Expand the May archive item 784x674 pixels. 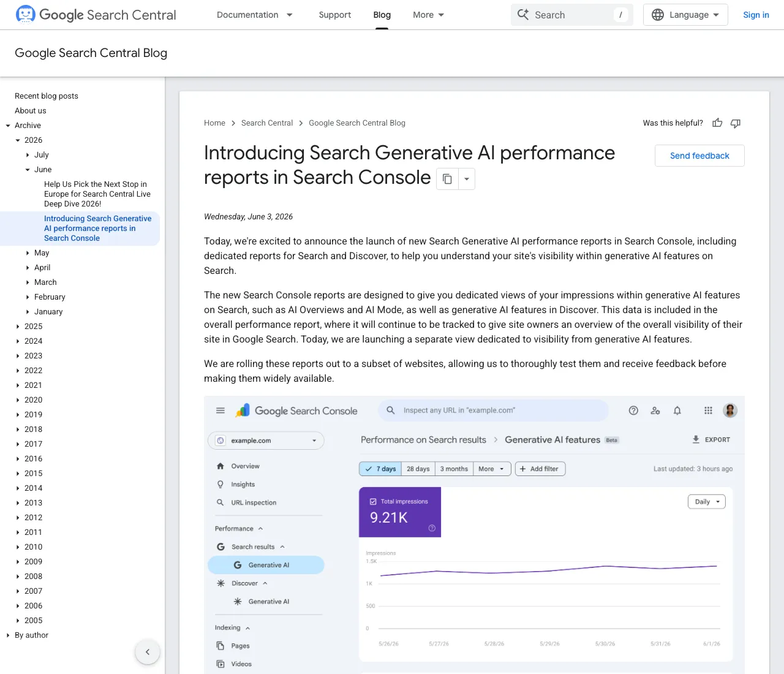tap(28, 253)
